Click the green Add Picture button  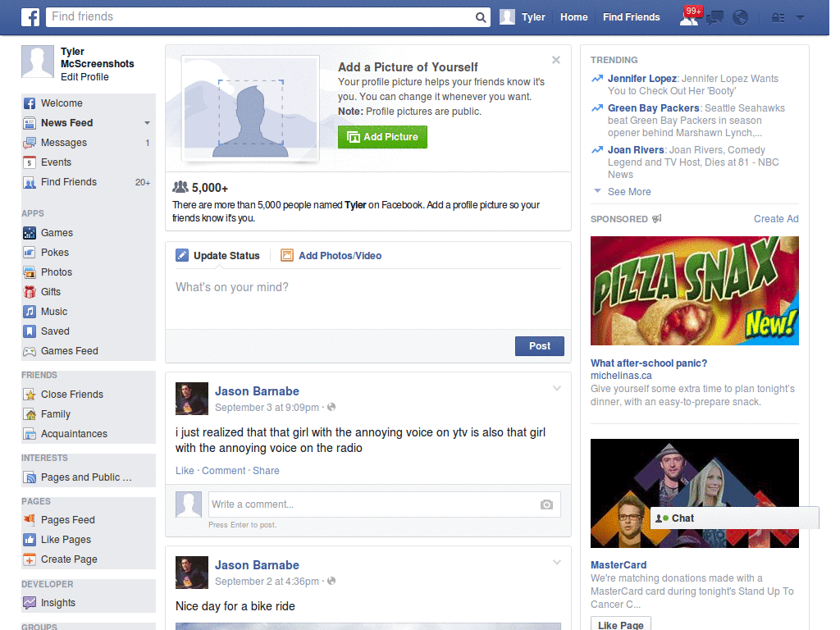(382, 137)
